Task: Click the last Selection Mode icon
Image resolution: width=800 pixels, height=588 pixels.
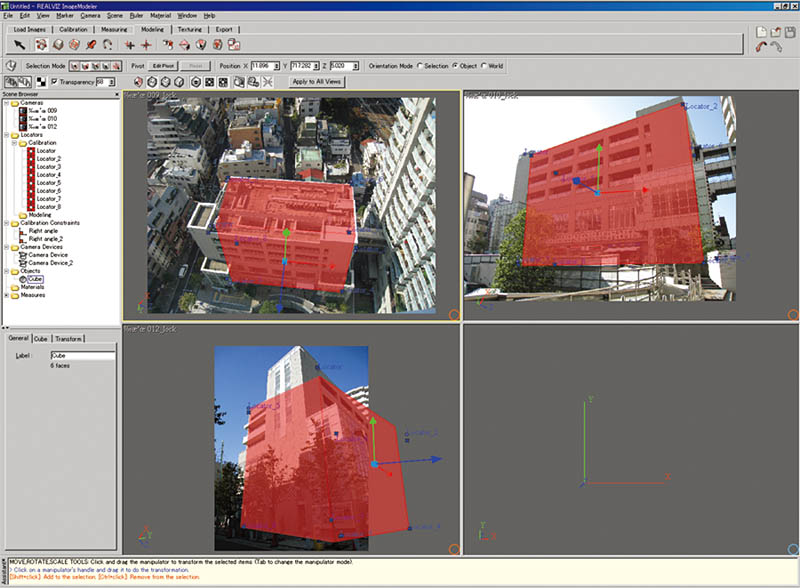Action: coord(116,66)
